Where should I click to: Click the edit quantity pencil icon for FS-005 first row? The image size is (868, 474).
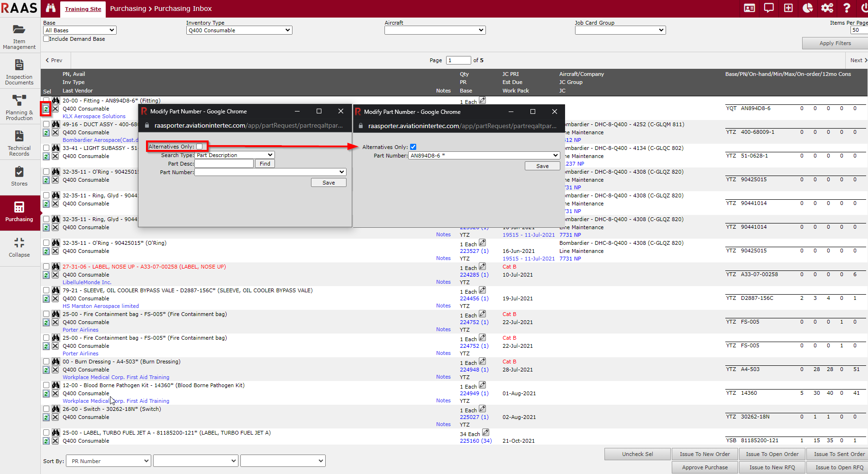coord(482,314)
